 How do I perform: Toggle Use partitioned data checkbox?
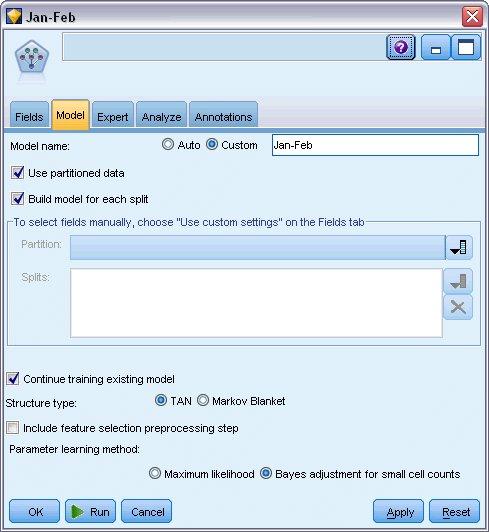(x=17, y=173)
